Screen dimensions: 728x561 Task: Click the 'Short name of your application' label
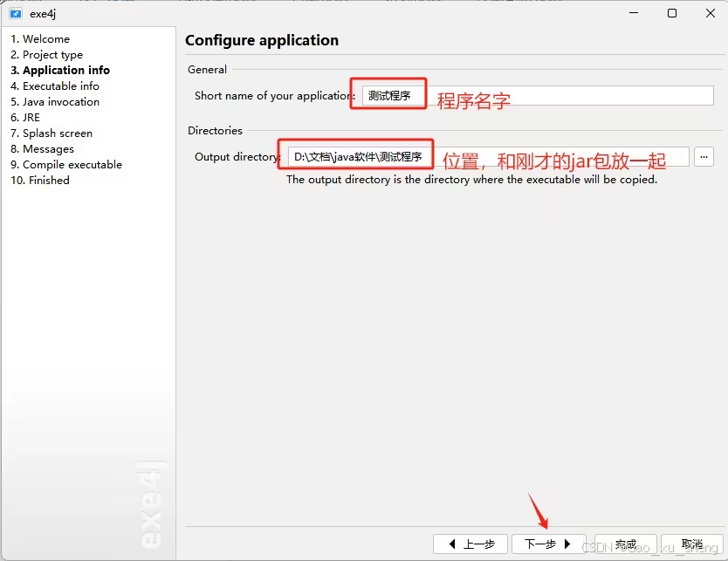275,96
